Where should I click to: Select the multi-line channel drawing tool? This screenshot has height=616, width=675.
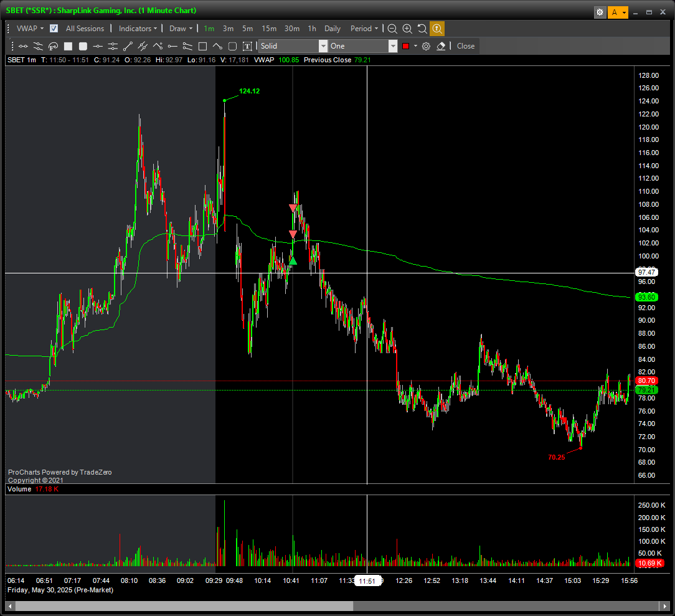(39, 46)
